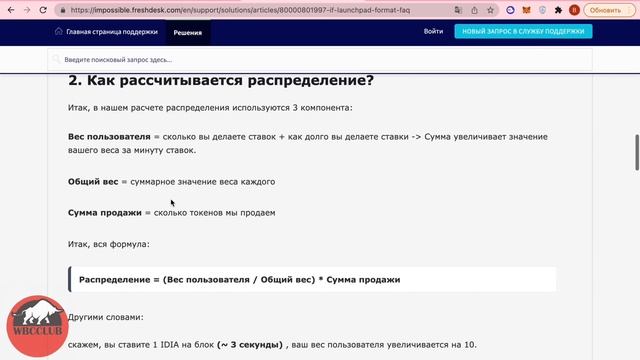The width and height of the screenshot is (640, 360).
Task: Switch to the Решения tab
Action: tap(188, 33)
